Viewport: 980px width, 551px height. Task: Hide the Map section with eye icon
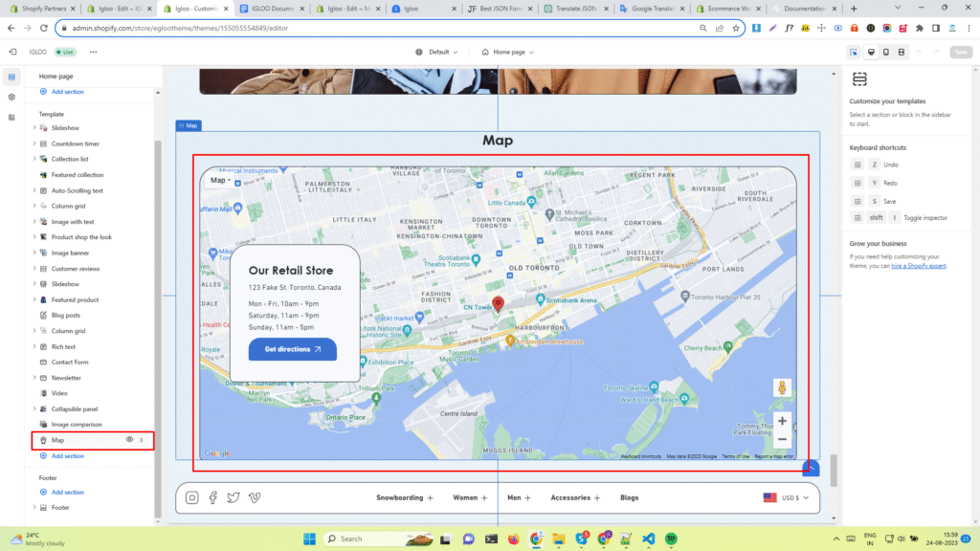[129, 440]
